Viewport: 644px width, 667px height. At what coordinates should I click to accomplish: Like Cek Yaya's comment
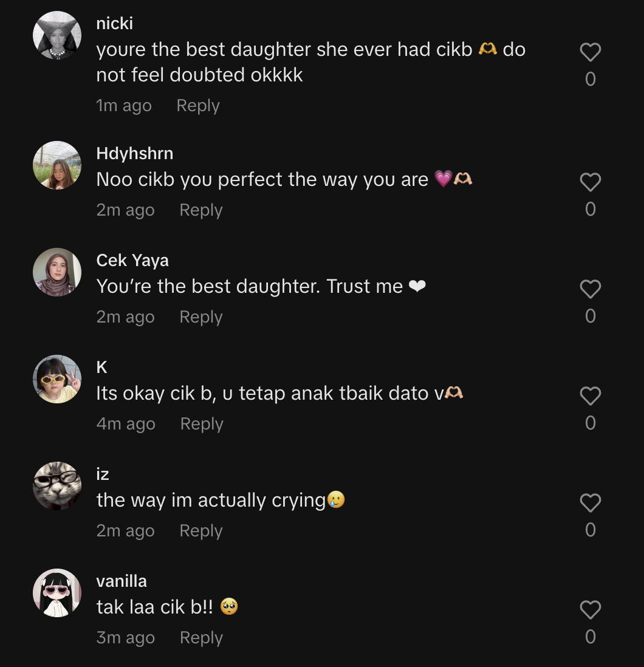click(590, 289)
